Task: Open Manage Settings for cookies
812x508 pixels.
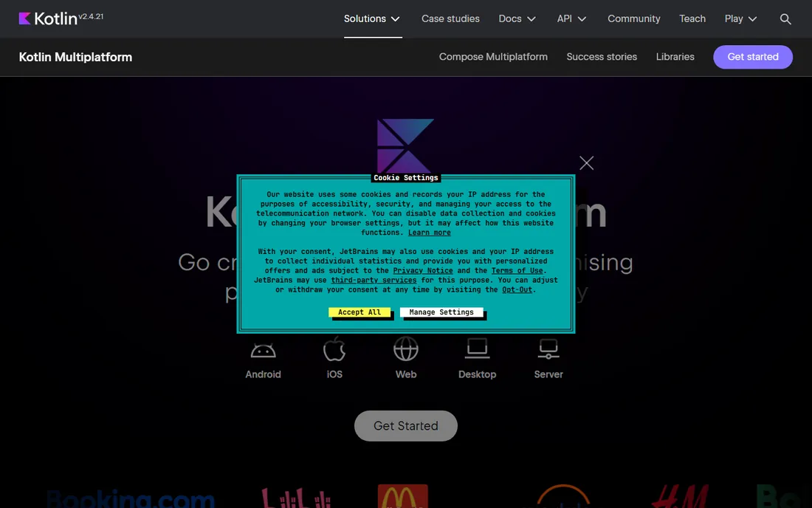Action: pyautogui.click(x=441, y=312)
